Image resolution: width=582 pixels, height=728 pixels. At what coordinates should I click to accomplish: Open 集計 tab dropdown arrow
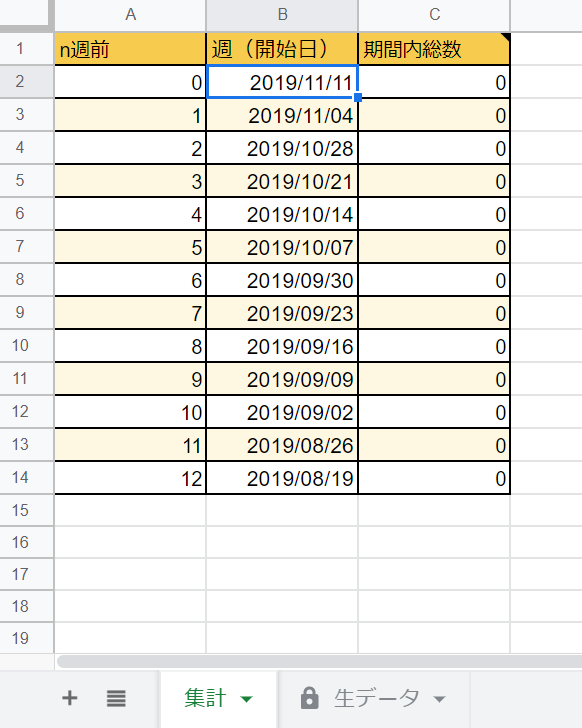247,699
